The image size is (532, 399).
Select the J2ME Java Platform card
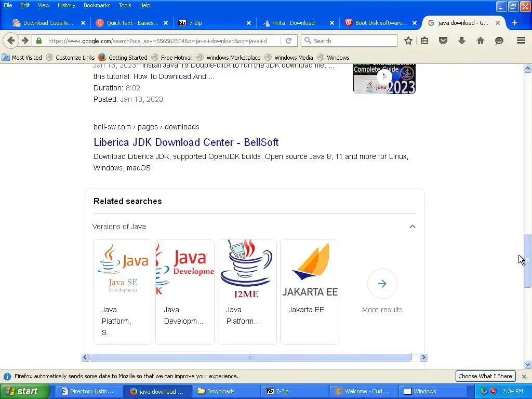click(247, 292)
